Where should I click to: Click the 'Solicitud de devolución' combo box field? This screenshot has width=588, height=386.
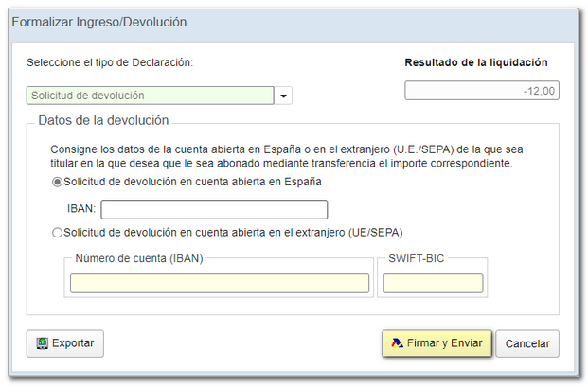click(x=149, y=96)
